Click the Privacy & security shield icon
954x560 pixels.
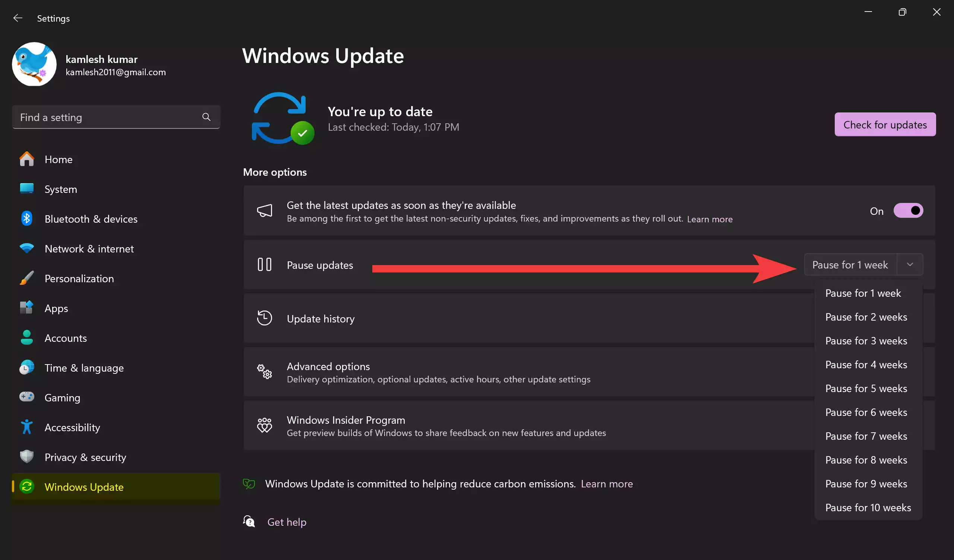click(x=26, y=457)
